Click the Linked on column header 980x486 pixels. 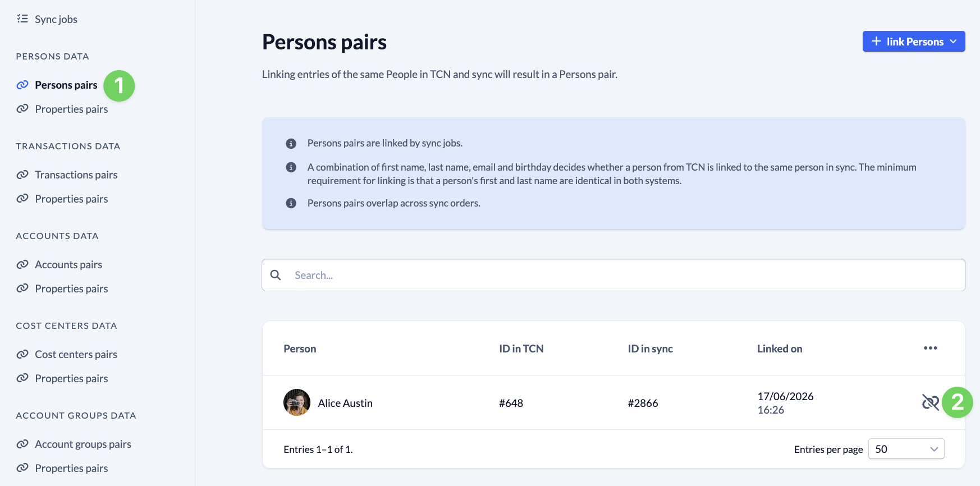click(x=780, y=349)
